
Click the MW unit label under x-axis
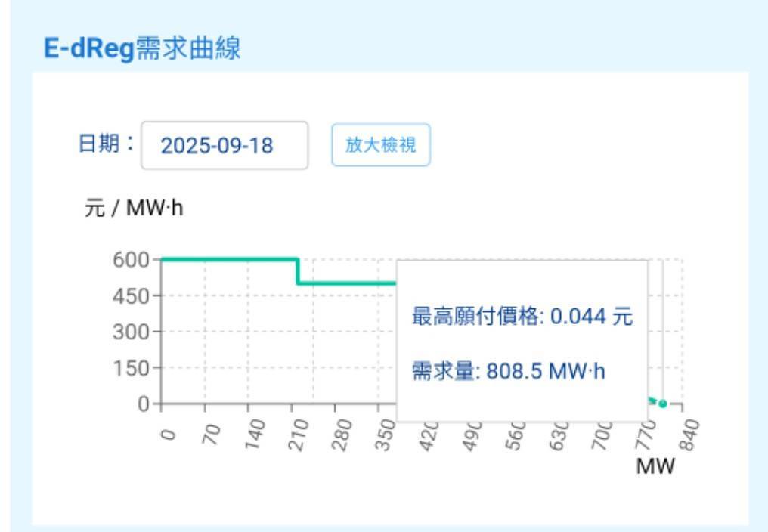[x=655, y=466]
